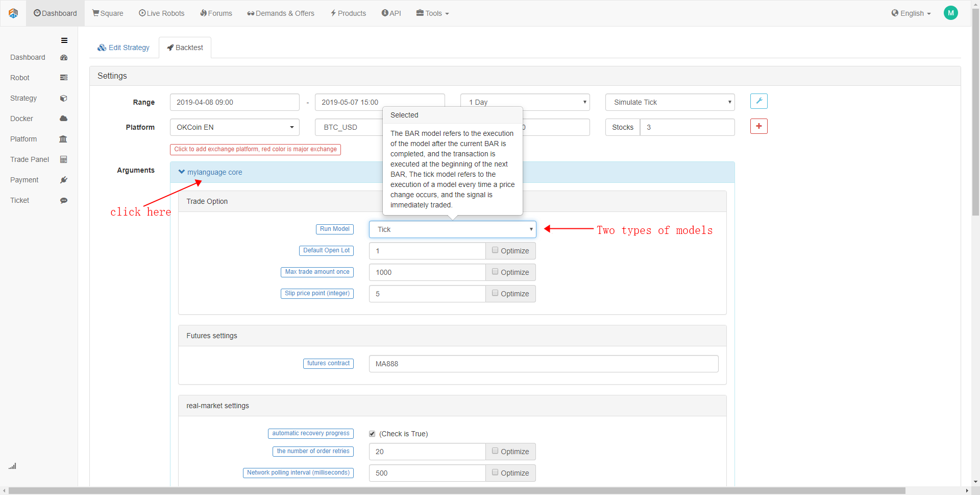Click the Slip price point value field
The height and width of the screenshot is (495, 980).
pos(427,294)
